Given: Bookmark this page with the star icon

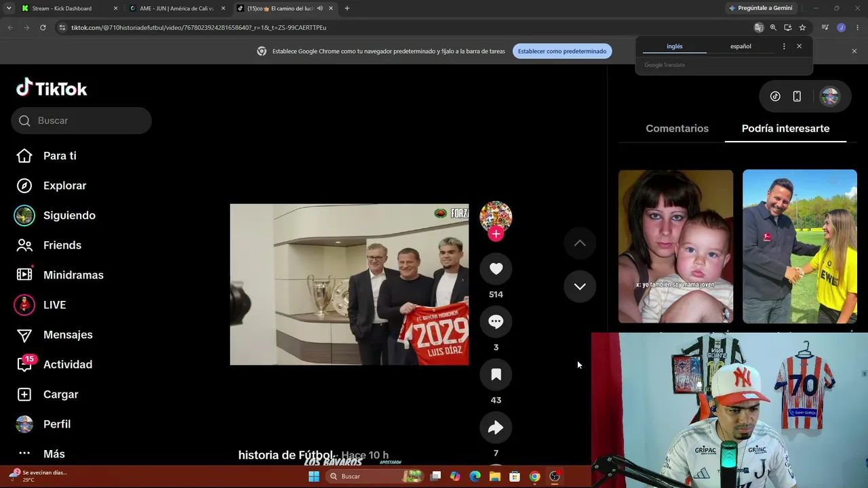Looking at the screenshot, I should (802, 27).
